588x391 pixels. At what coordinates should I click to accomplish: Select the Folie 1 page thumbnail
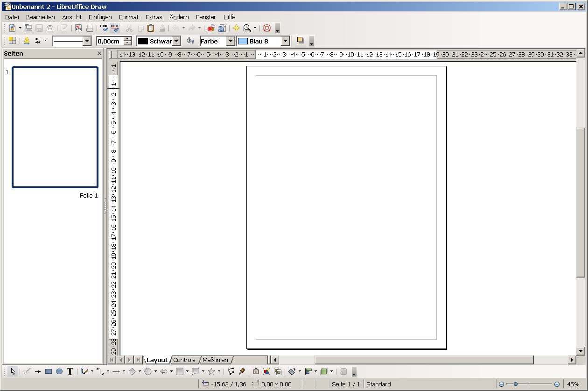coord(55,127)
